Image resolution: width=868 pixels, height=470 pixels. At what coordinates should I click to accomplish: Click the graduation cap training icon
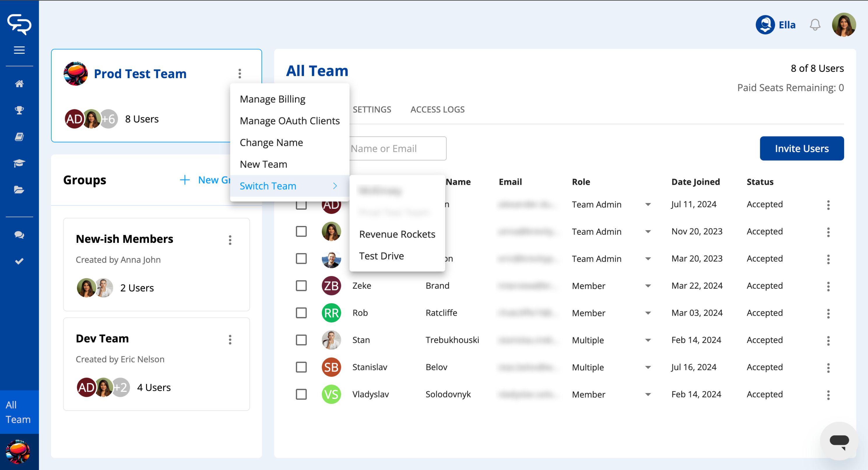pos(19,163)
